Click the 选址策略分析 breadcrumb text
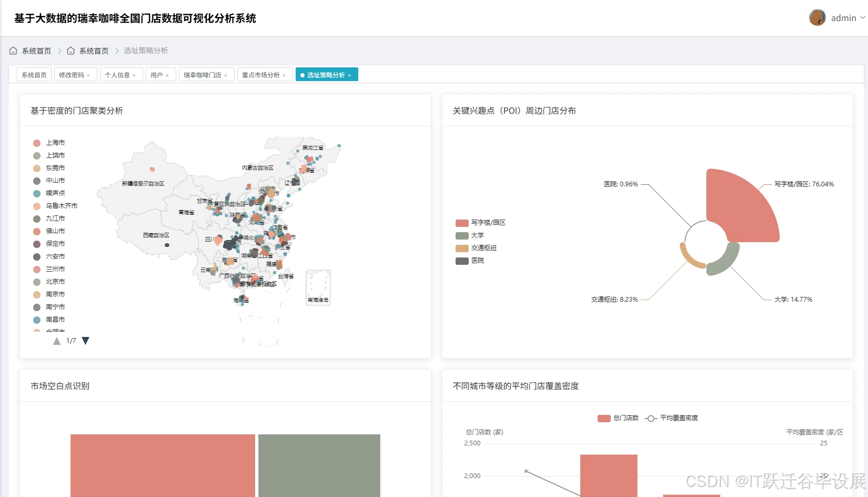This screenshot has width=868, height=497. pos(146,51)
